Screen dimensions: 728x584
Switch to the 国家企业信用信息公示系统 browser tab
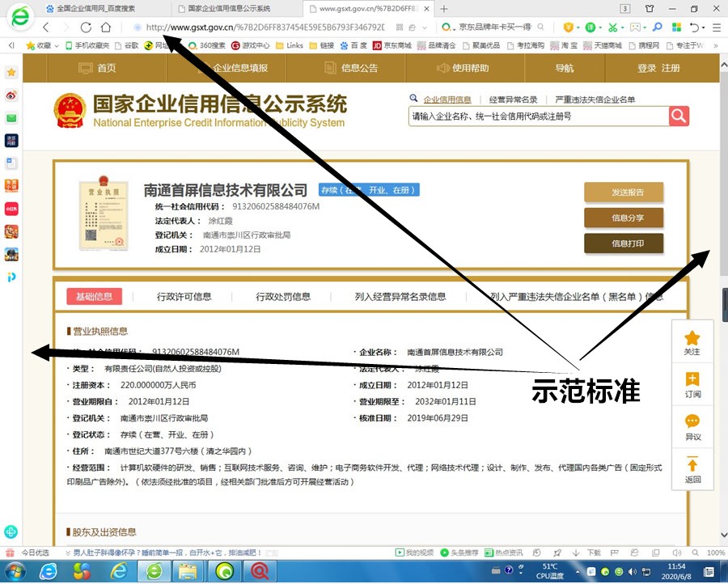230,8
